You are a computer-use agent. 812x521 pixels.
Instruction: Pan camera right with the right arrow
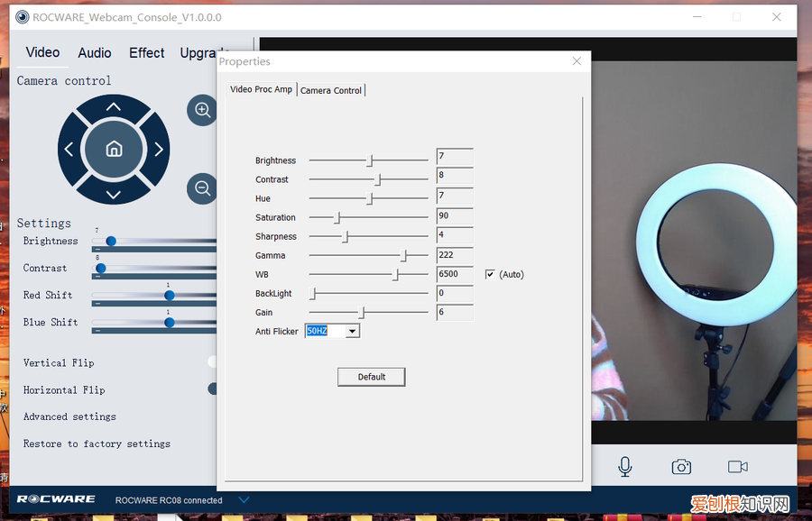tap(158, 150)
